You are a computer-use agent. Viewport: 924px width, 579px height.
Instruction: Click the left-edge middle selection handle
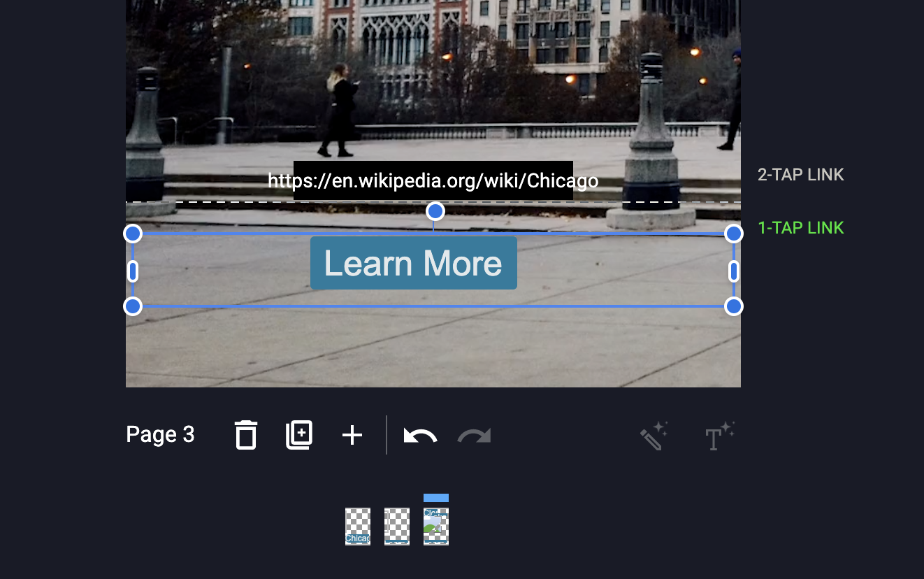coord(133,271)
